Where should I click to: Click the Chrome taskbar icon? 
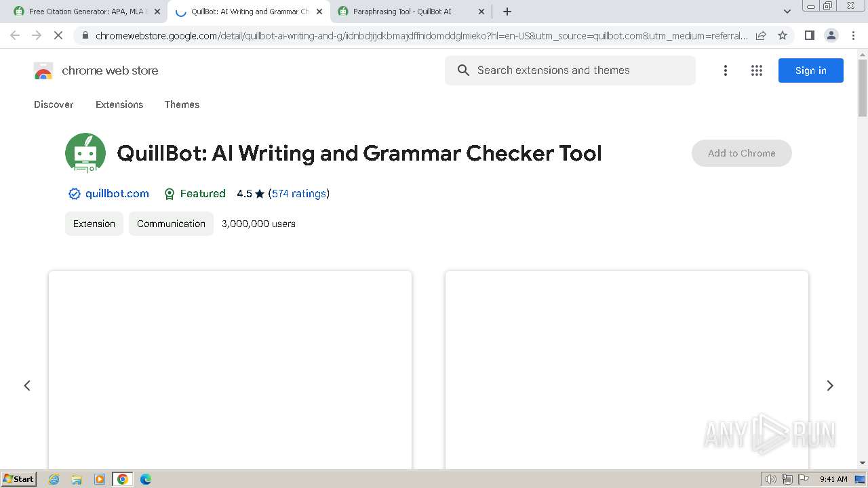(x=123, y=479)
